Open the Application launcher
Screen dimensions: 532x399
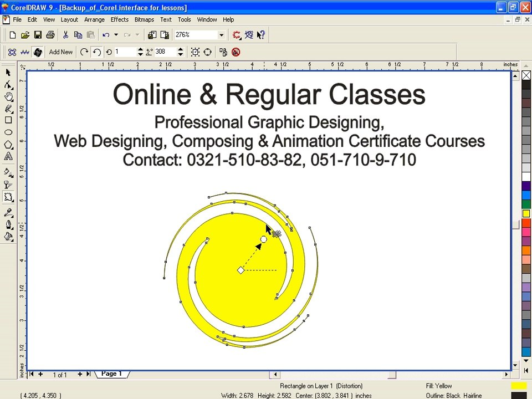coord(237,34)
